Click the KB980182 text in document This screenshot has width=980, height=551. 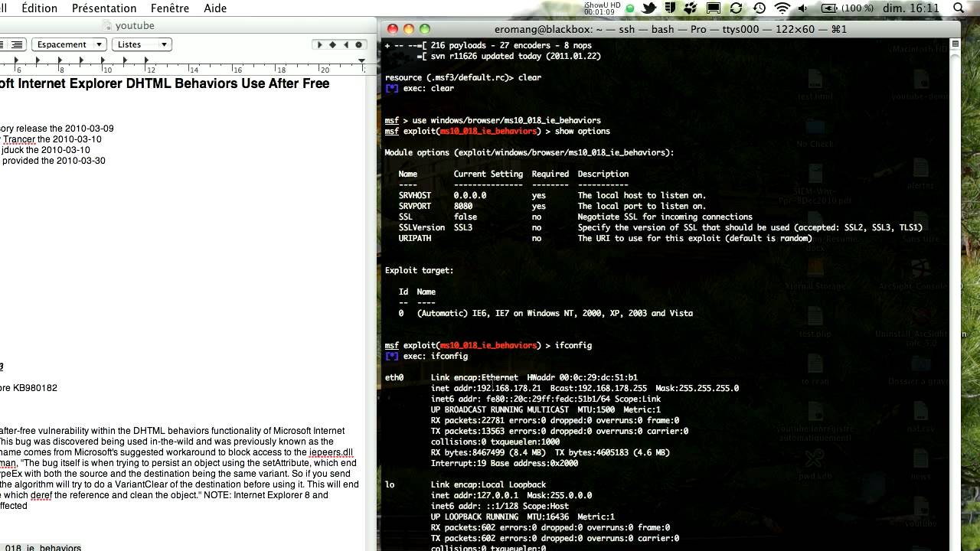click(x=35, y=388)
